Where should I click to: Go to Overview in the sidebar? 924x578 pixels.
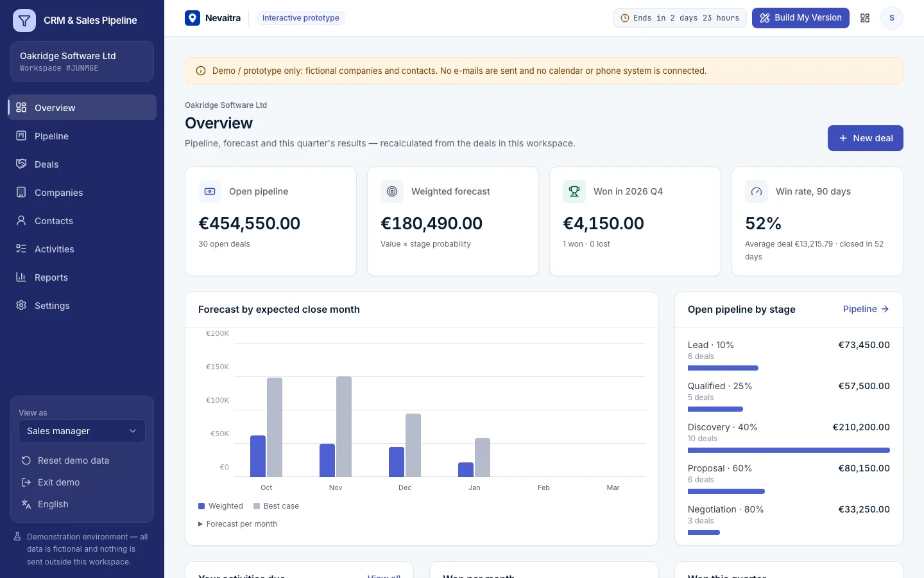click(x=82, y=107)
